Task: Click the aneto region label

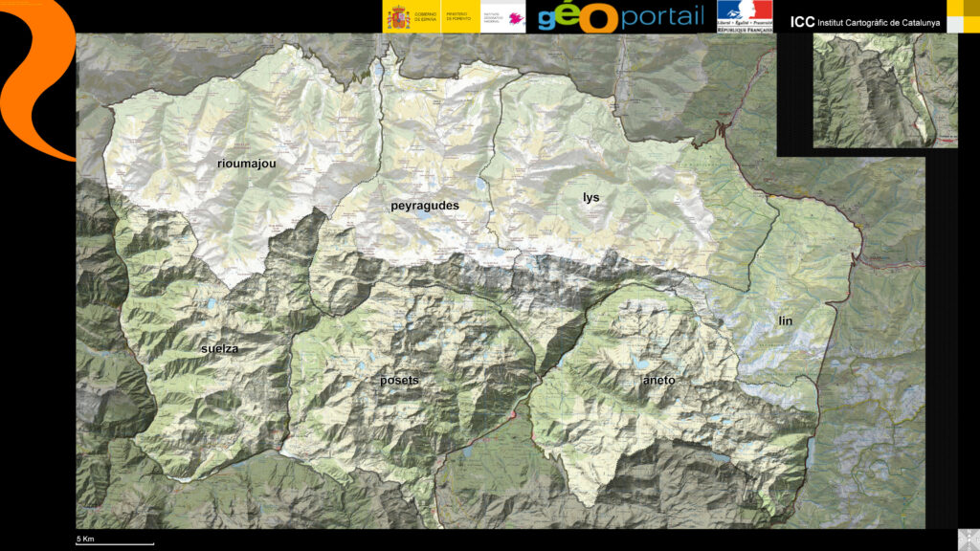Action: 658,380
